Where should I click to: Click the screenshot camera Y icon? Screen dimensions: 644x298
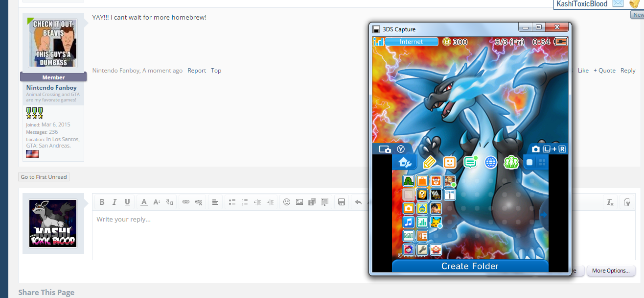coord(392,149)
